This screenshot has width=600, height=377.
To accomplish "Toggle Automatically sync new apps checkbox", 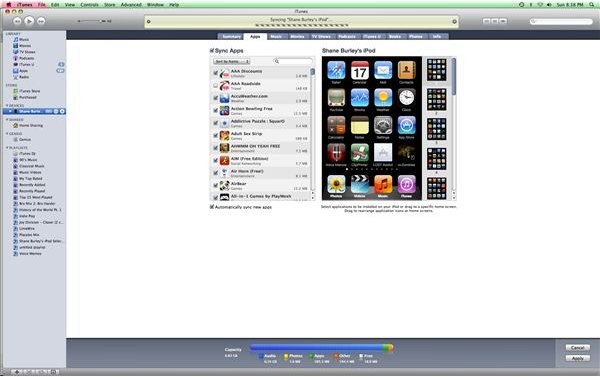I will point(212,207).
